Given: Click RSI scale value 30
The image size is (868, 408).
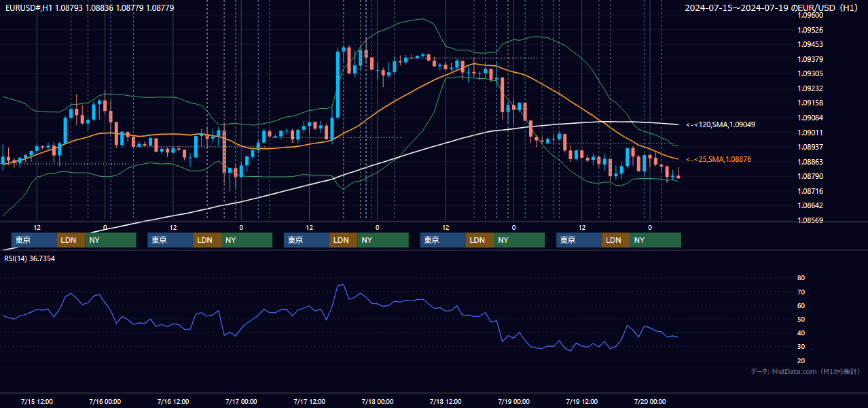Looking at the screenshot, I should click(801, 346).
